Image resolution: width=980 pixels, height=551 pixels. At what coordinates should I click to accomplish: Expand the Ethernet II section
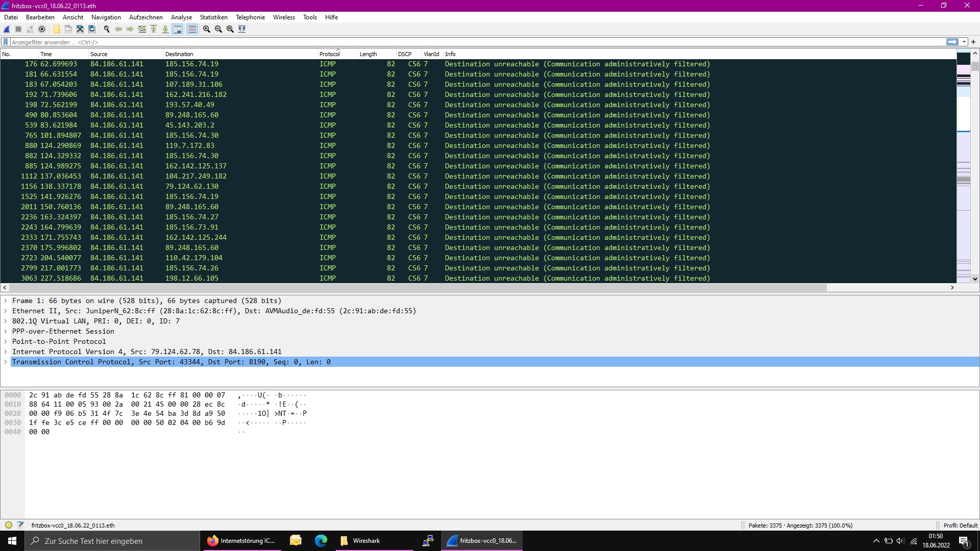tap(6, 311)
